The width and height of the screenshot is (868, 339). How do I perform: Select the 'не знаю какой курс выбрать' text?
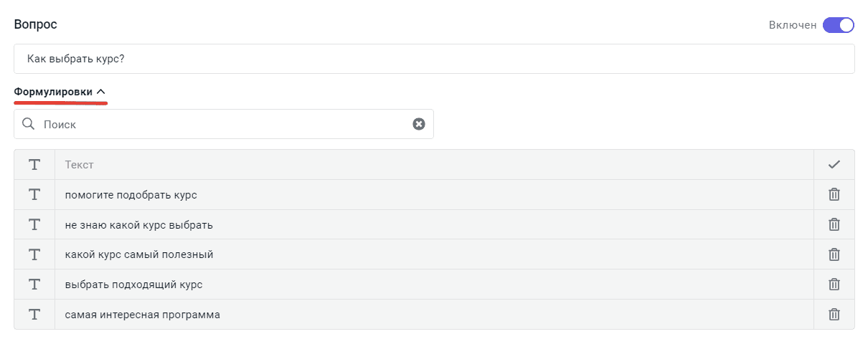click(x=139, y=224)
